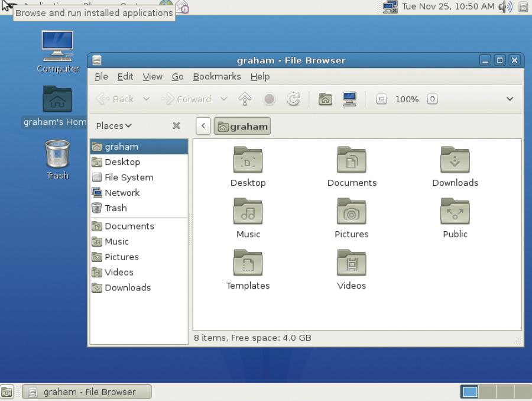The width and height of the screenshot is (532, 401).
Task: Click the Home folder toolbar icon
Action: tap(325, 99)
